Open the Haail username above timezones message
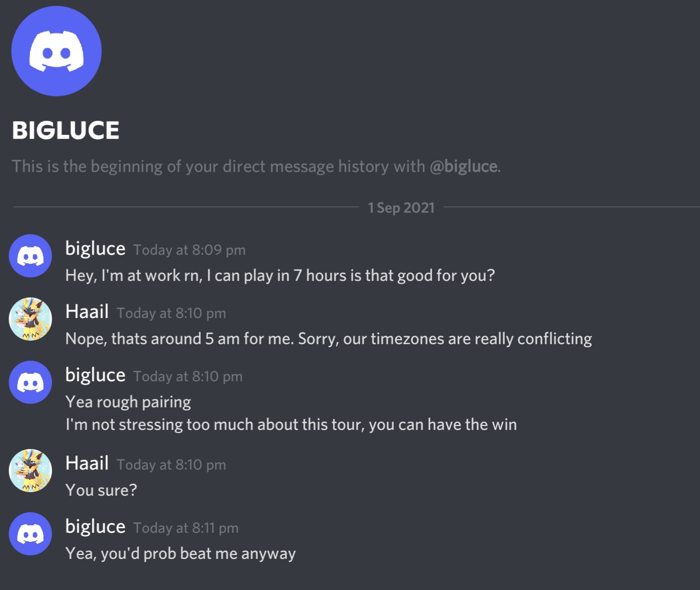The width and height of the screenshot is (700, 590). (87, 312)
